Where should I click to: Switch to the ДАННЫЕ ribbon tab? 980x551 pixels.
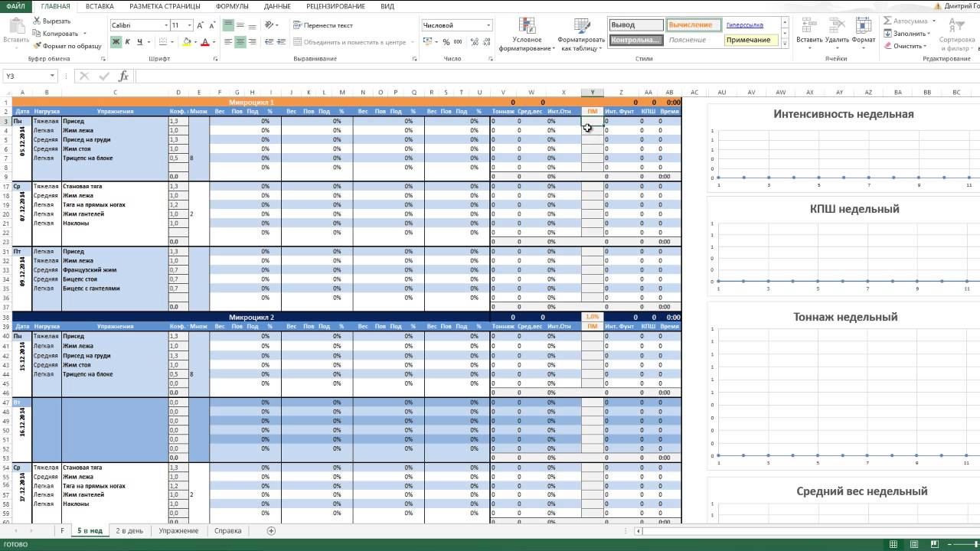tap(277, 6)
